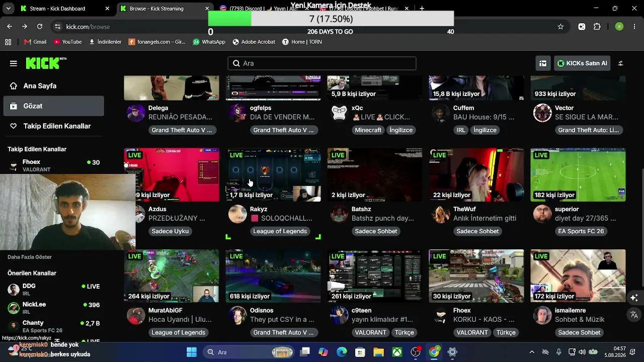
Task: Open NickLee in recommended channels
Action: point(53,308)
